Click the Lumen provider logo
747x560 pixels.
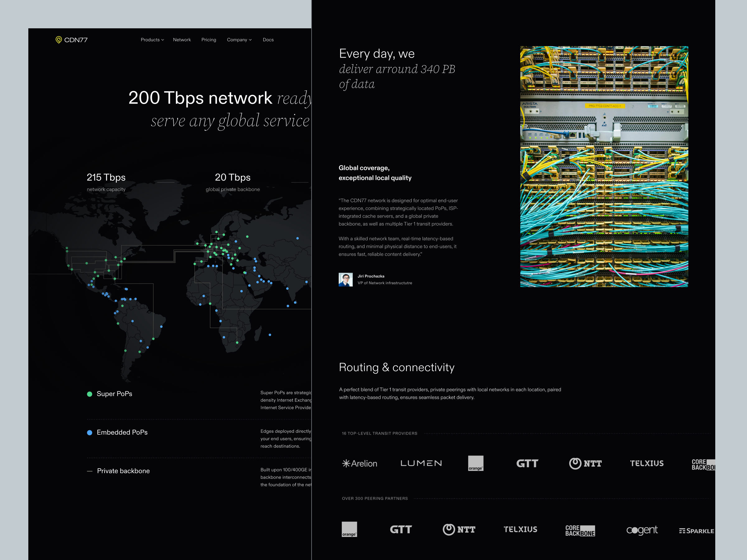[421, 463]
